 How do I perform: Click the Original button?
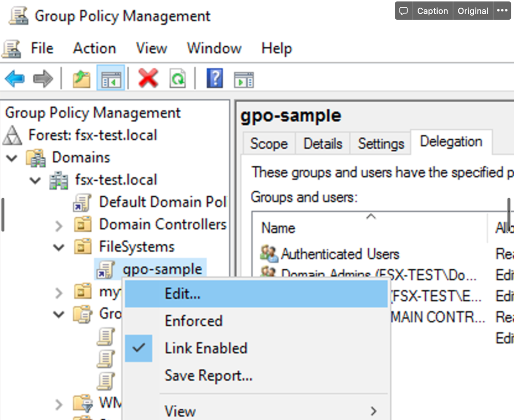coord(473,11)
